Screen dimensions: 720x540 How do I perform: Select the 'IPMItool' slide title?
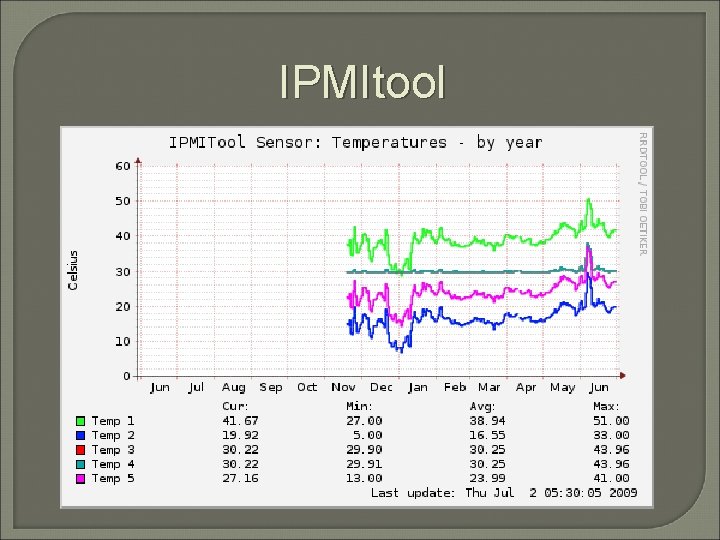[362, 82]
